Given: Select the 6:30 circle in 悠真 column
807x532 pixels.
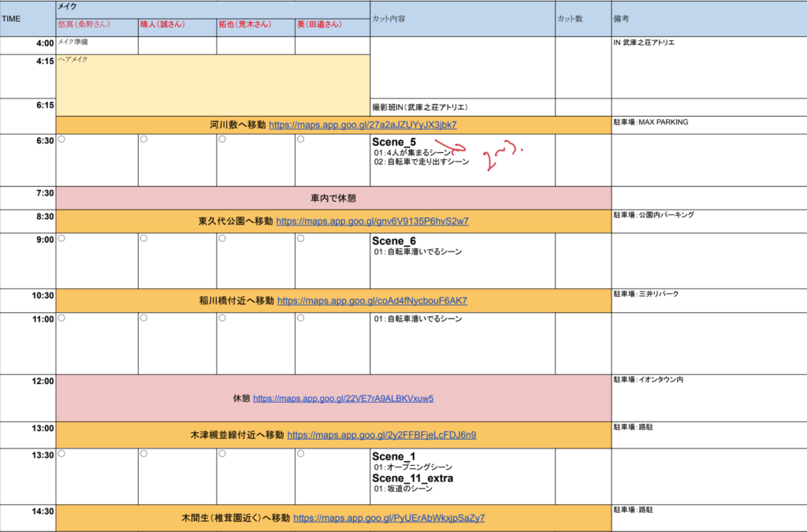Looking at the screenshot, I should click(61, 140).
